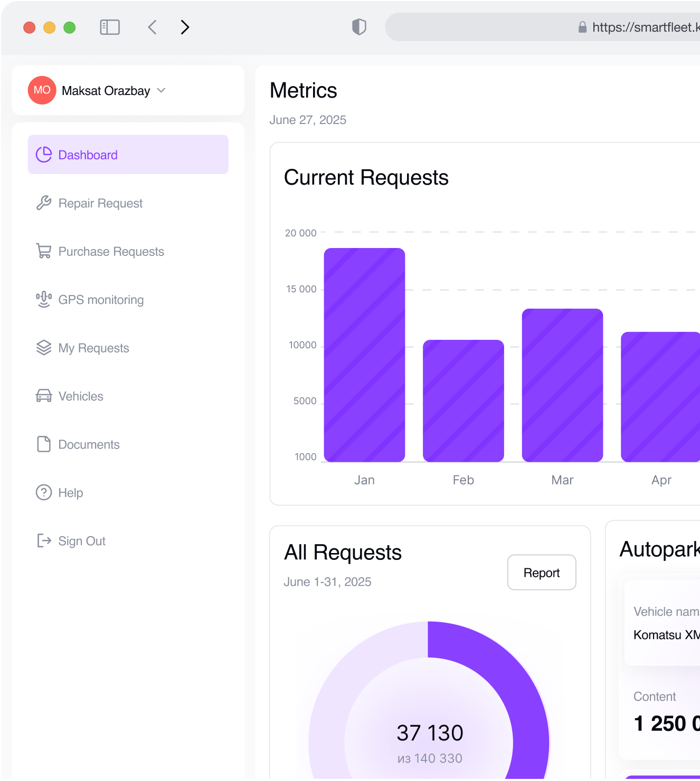
Task: Click the 10000 axis label
Action: (302, 345)
